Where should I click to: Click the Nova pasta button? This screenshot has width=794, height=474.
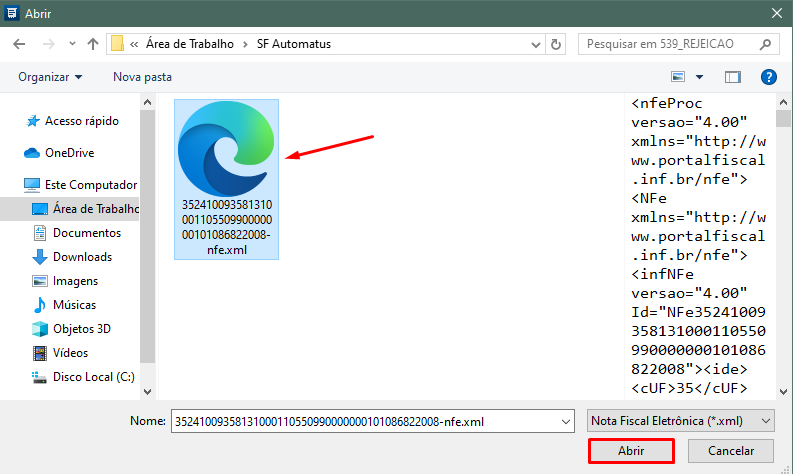(142, 77)
